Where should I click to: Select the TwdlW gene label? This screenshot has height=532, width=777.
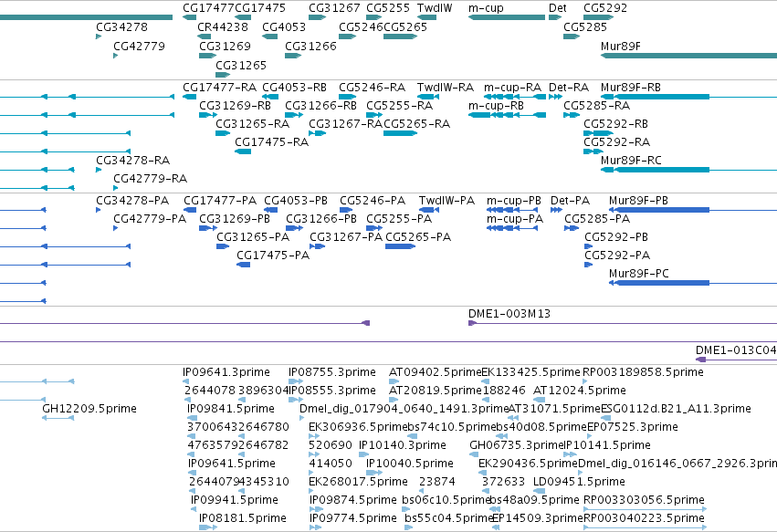pos(435,8)
